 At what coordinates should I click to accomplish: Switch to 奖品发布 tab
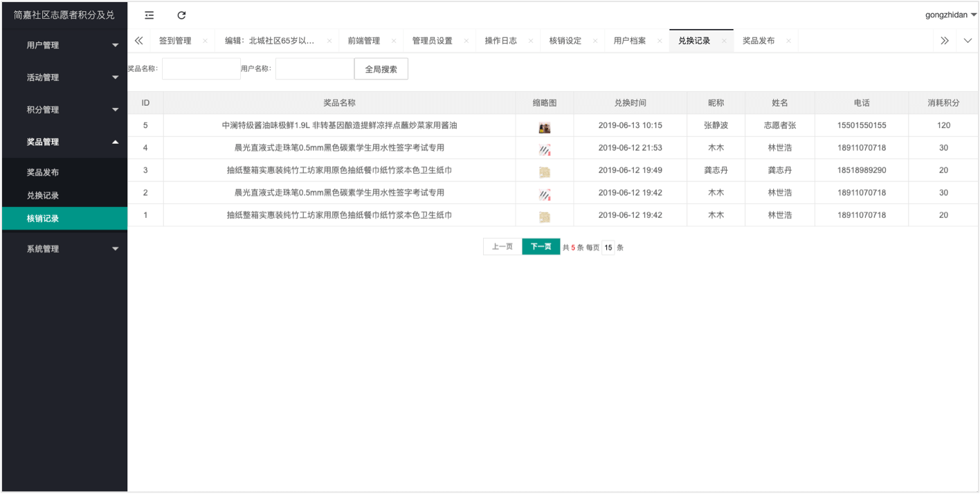click(759, 41)
